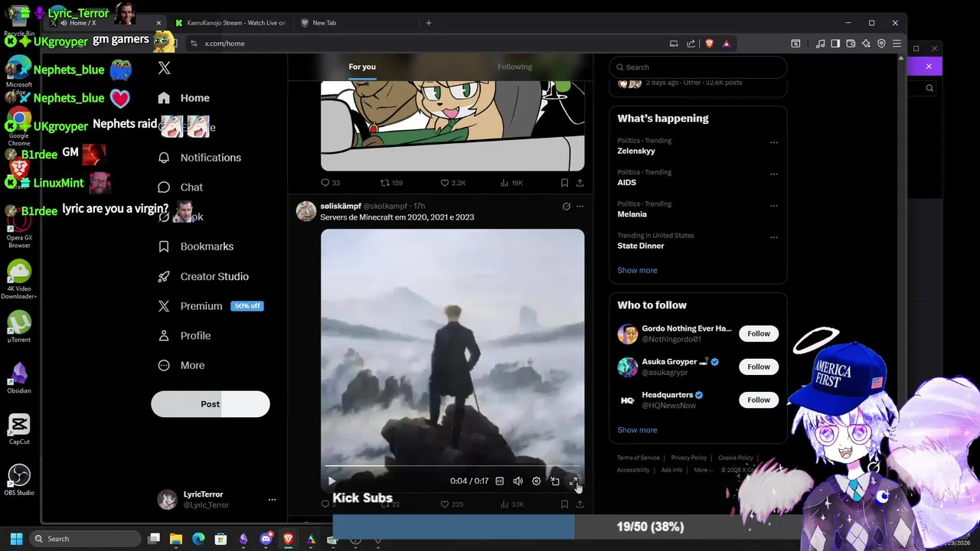Toggle picture-in-picture on the video
Screen dimensions: 980x551
555,481
